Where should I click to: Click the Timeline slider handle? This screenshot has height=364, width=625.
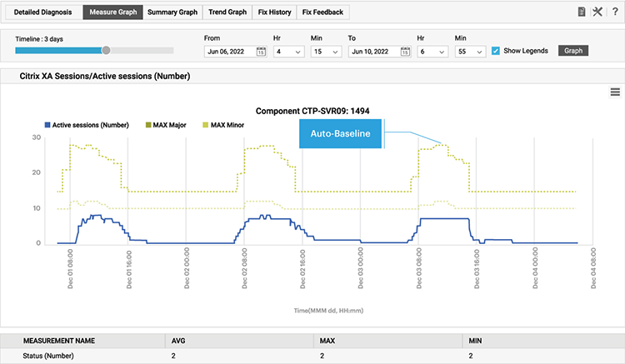coord(106,50)
